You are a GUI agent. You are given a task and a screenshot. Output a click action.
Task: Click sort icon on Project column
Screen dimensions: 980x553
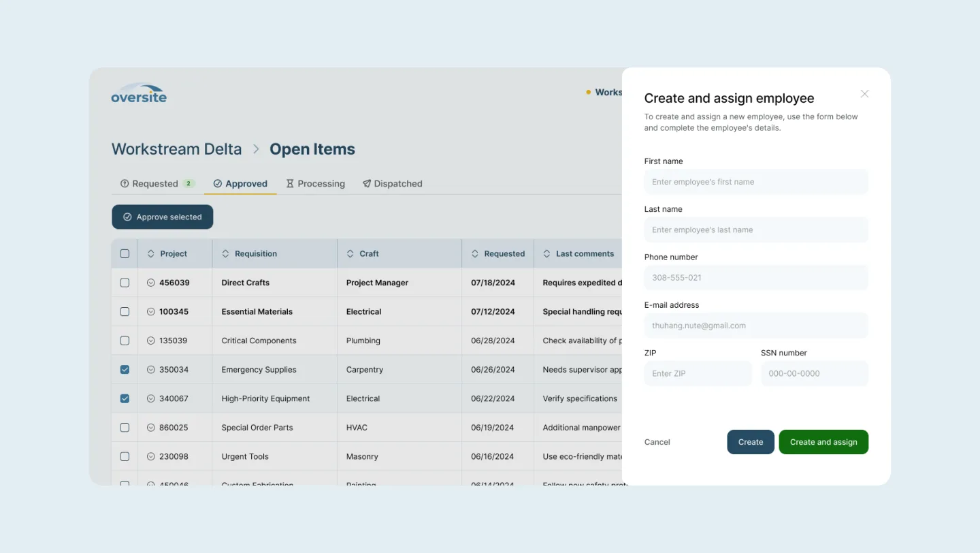pos(151,254)
